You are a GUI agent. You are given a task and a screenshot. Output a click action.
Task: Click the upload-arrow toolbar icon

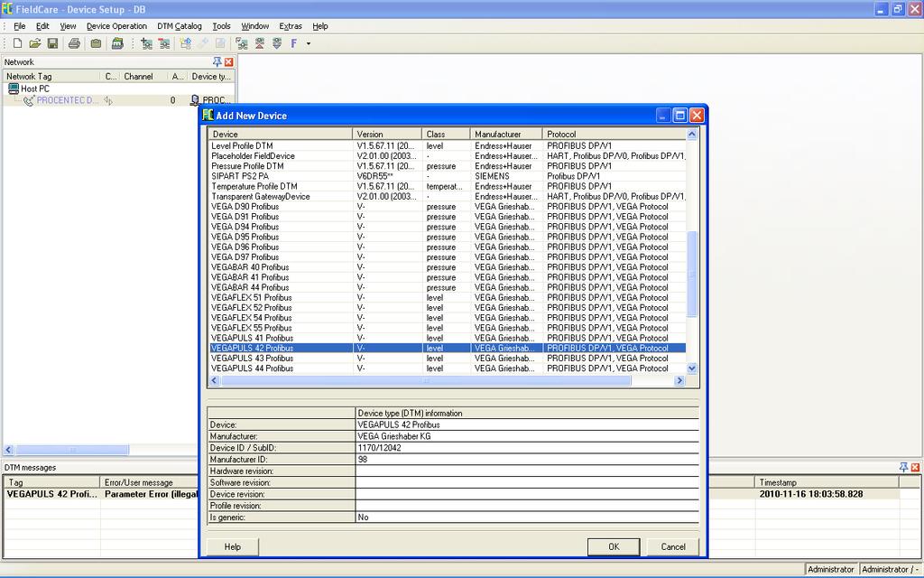point(186,43)
